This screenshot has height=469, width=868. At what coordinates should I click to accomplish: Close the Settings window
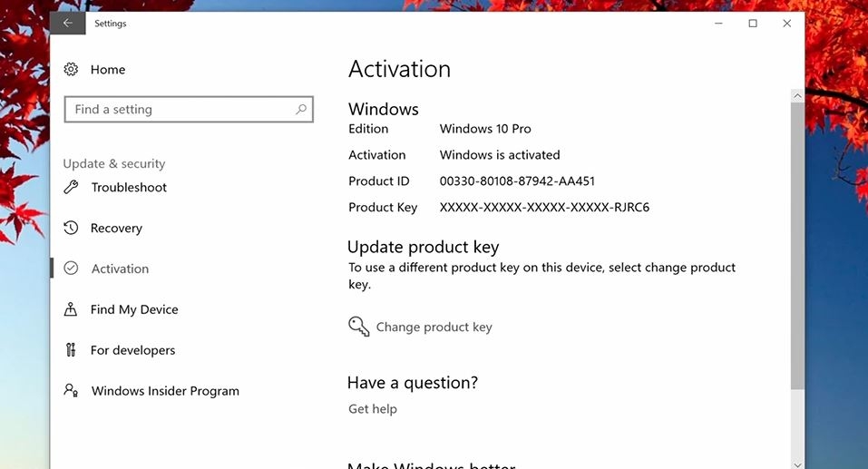(787, 24)
